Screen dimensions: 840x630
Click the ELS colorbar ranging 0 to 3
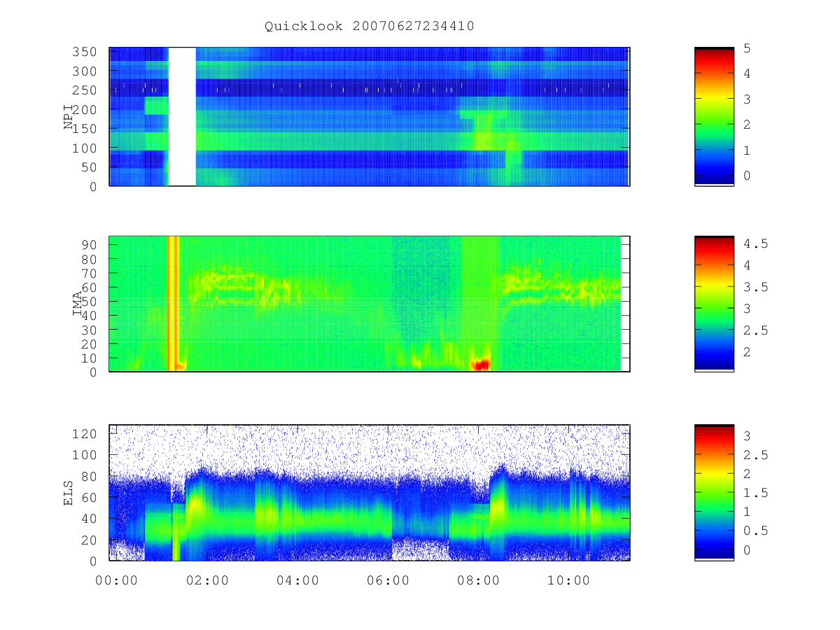(714, 493)
